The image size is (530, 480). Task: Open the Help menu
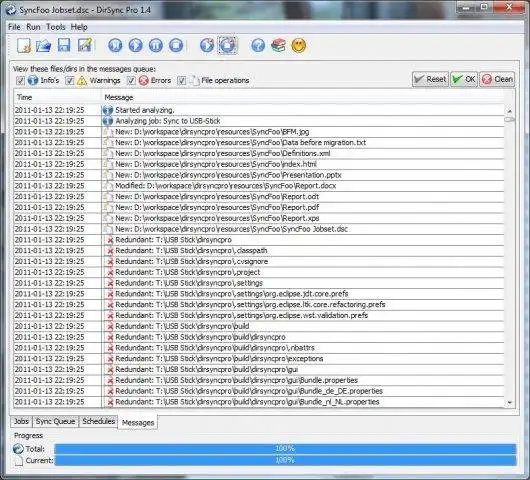[x=79, y=27]
